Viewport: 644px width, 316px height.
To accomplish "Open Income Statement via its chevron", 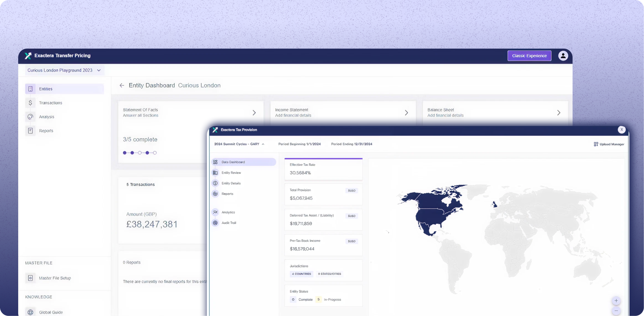I will tap(406, 113).
